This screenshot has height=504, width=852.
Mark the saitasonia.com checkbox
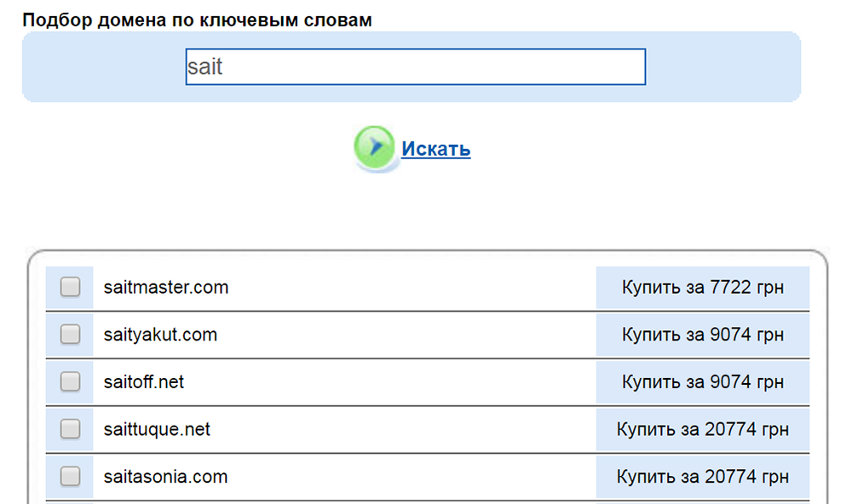pos(70,477)
